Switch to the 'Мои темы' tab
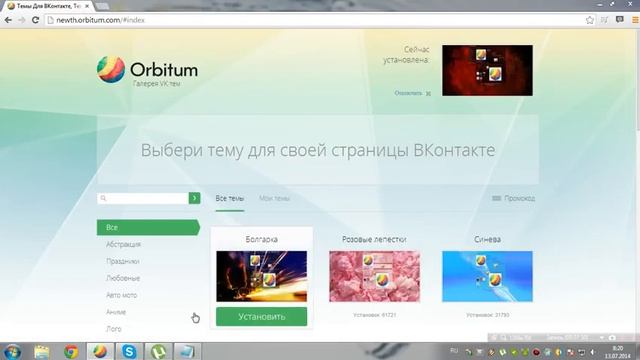640x360 pixels. [x=274, y=198]
